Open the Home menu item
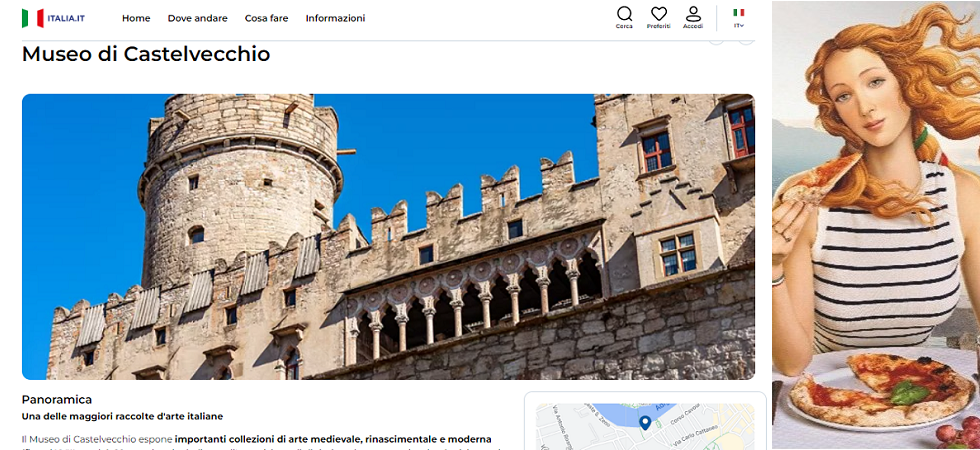 (x=136, y=18)
